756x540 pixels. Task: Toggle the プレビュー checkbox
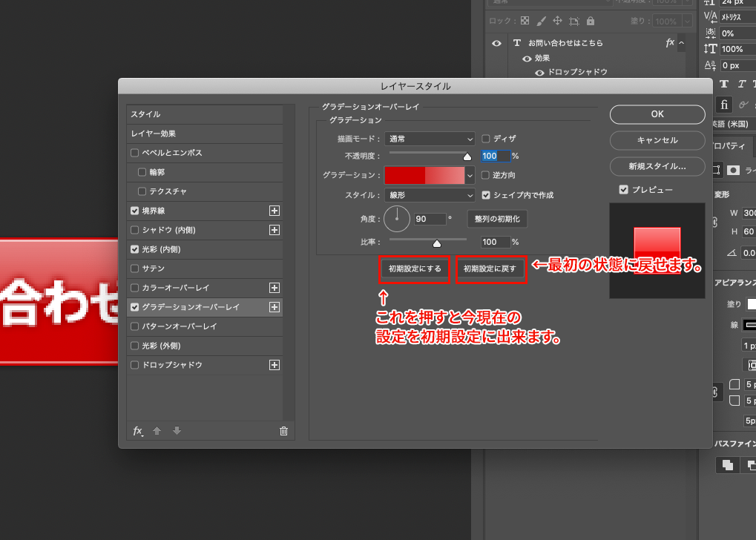pos(624,189)
